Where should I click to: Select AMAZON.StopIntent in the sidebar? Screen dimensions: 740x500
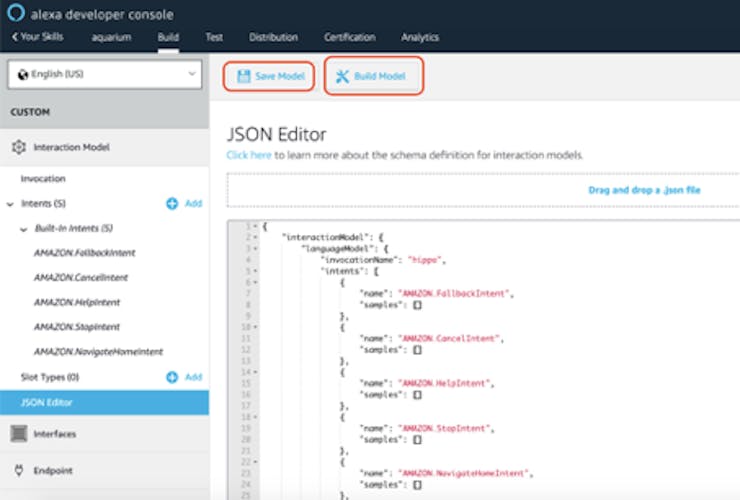pos(77,327)
